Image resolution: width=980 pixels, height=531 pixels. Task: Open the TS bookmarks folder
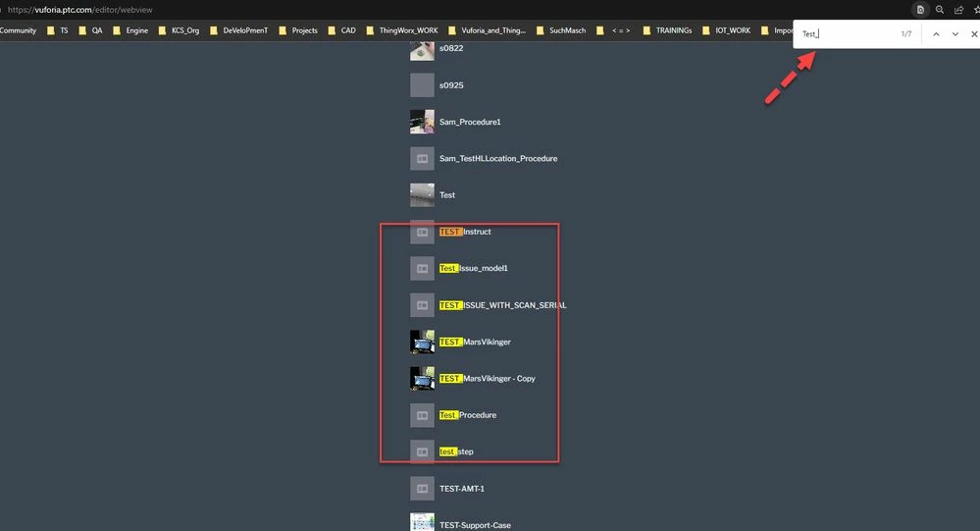(58, 30)
